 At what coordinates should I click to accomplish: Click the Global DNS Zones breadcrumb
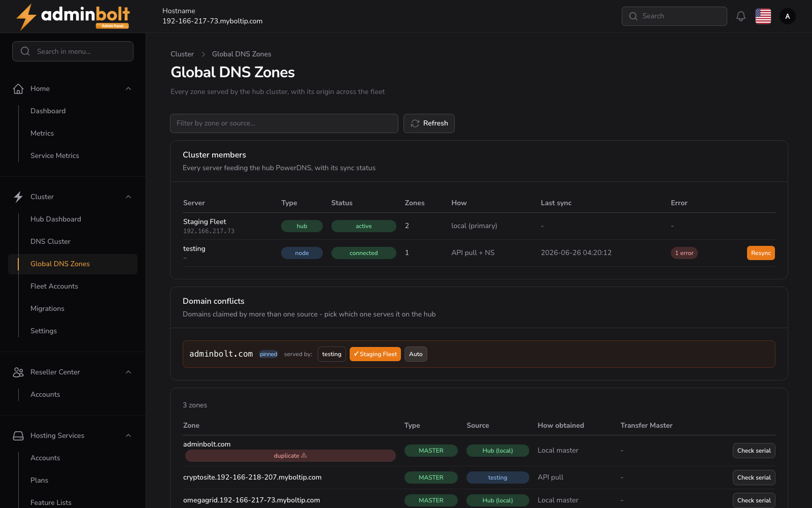click(x=242, y=54)
